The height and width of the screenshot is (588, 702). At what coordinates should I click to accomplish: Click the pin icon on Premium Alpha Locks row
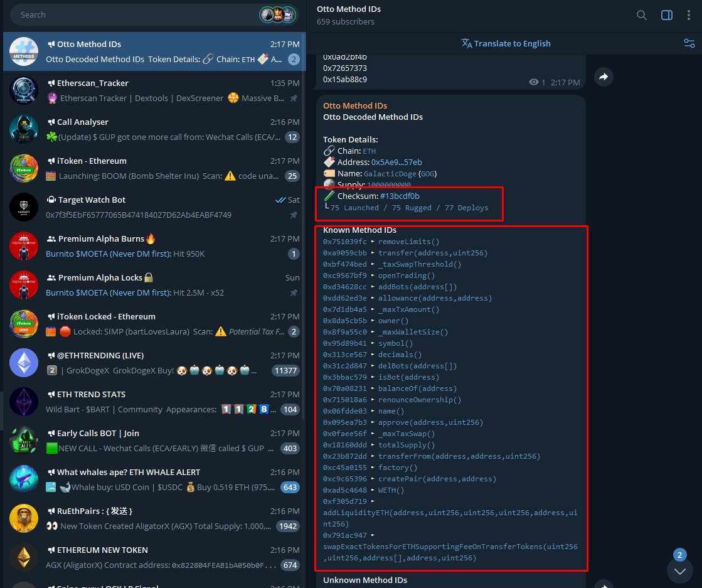(x=294, y=293)
